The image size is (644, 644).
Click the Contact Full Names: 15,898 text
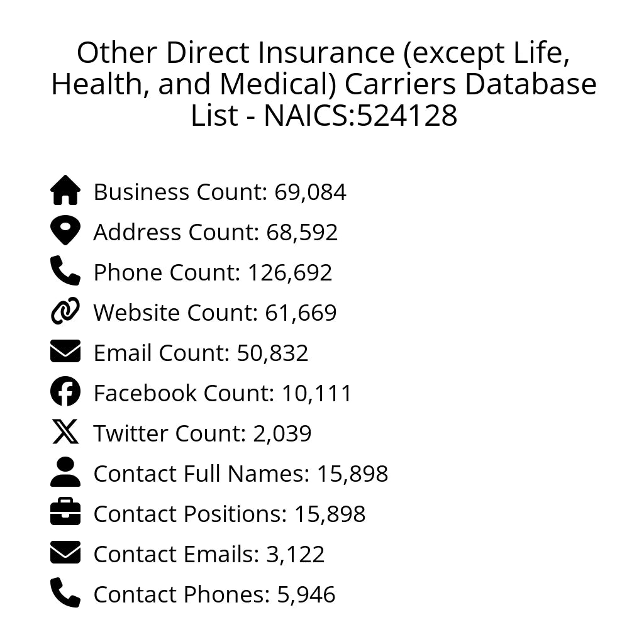pyautogui.click(x=240, y=474)
